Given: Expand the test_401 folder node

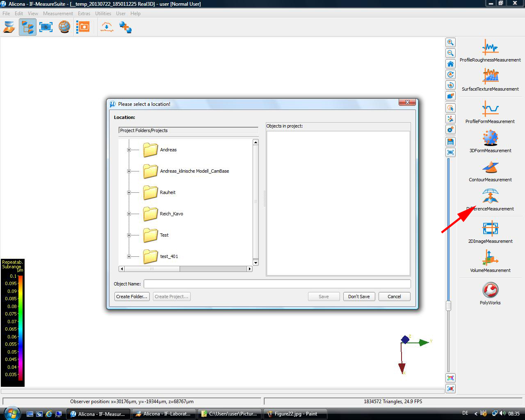Looking at the screenshot, I should [129, 257].
